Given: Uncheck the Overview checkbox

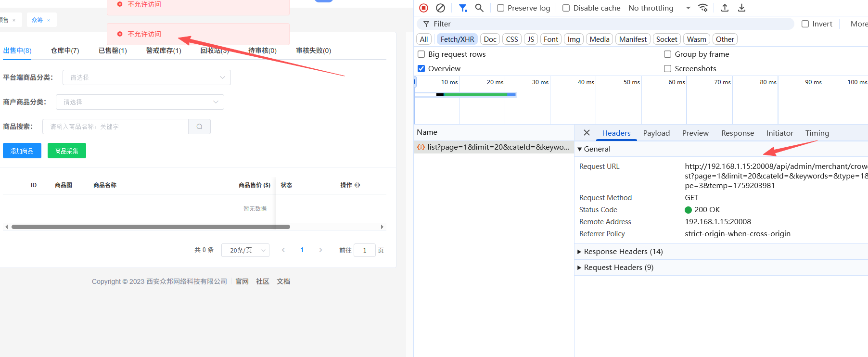Looking at the screenshot, I should (x=421, y=69).
